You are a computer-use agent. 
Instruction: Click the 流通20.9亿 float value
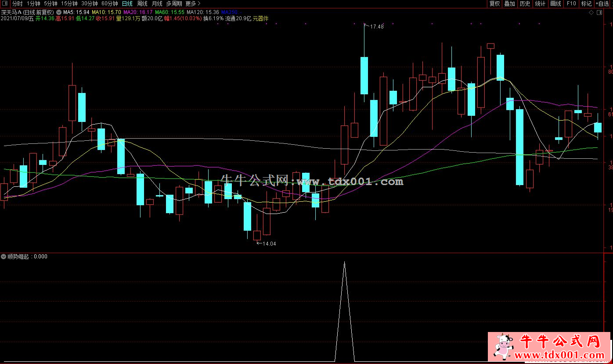(x=238, y=19)
